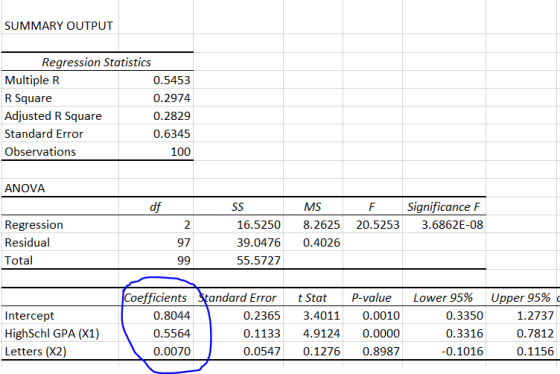Select HighSchl GPA Upper 95% 0.7812

pyautogui.click(x=535, y=333)
